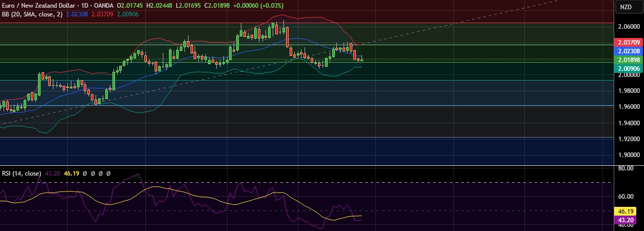Click the blue 2.02308 basis price label
This screenshot has height=231, width=644.
[628, 51]
